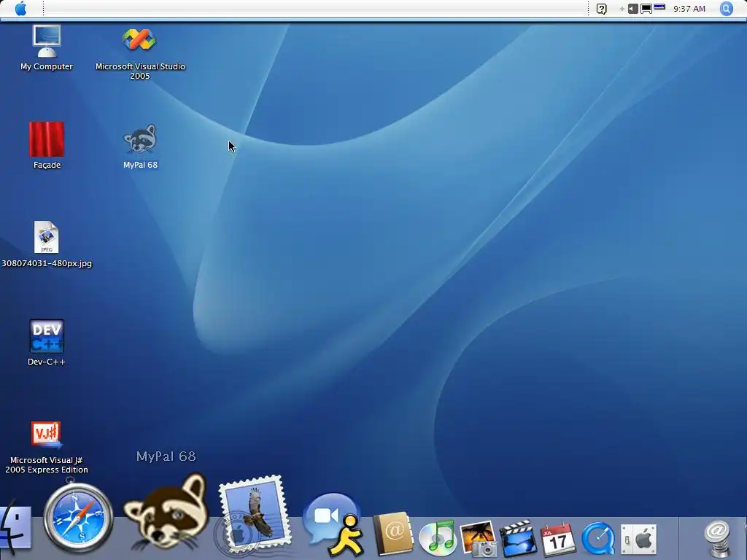Click the monitor display tray icon
Screen dimensions: 747x560
[x=646, y=9]
